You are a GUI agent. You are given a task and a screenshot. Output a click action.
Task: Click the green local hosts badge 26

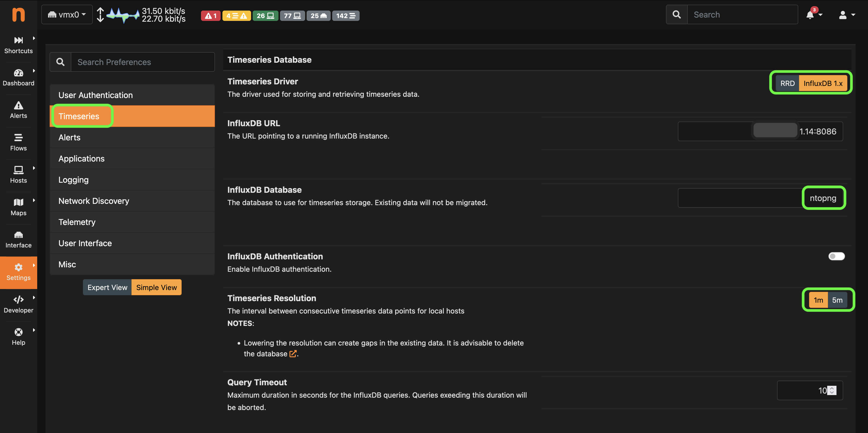pyautogui.click(x=265, y=15)
